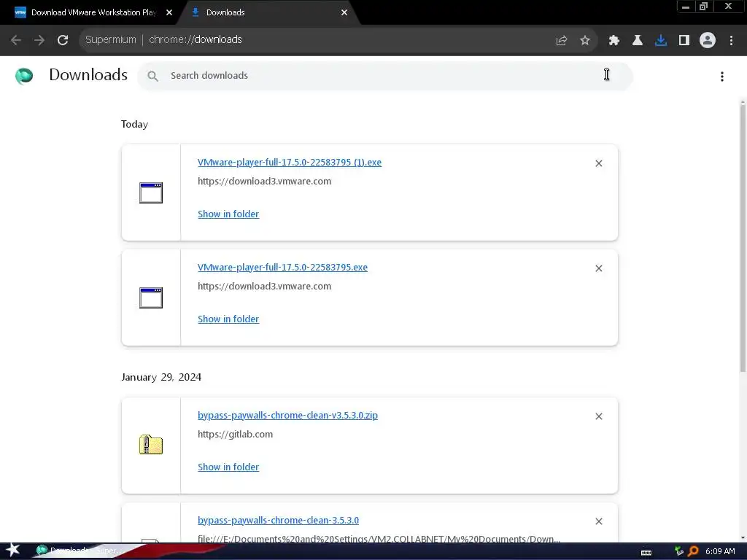Open the Extensions puzzle icon

(614, 41)
